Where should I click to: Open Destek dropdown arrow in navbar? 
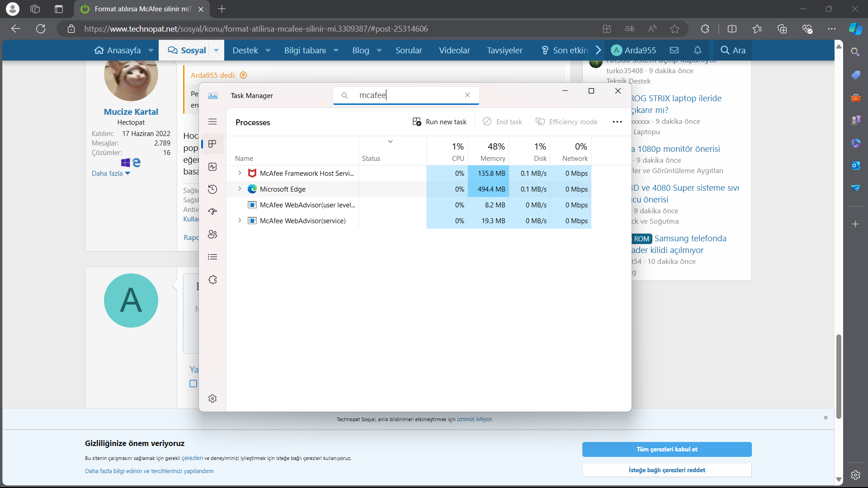pos(268,51)
